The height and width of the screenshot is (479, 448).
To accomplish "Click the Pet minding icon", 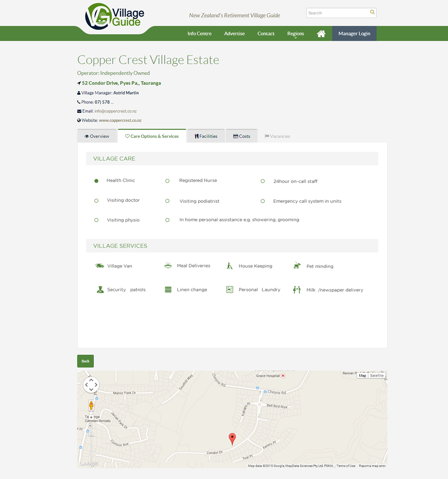I will point(297,265).
